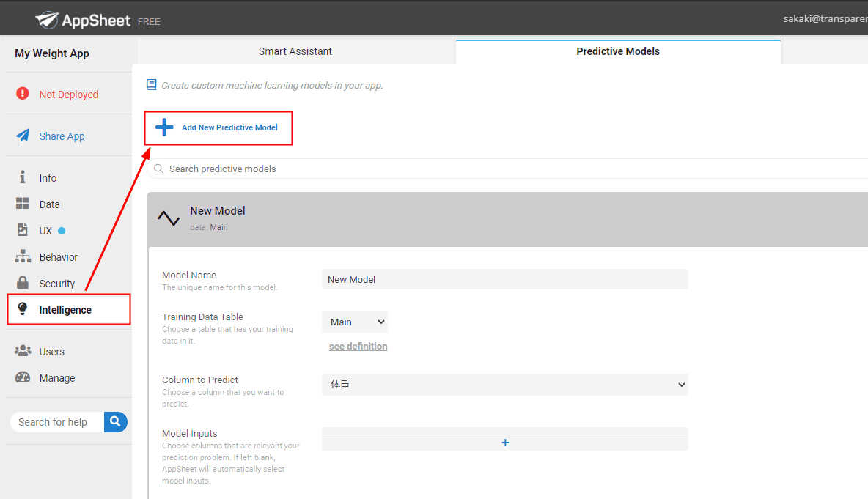This screenshot has width=868, height=499.
Task: Collapse the New Model header panel
Action: tap(507, 219)
